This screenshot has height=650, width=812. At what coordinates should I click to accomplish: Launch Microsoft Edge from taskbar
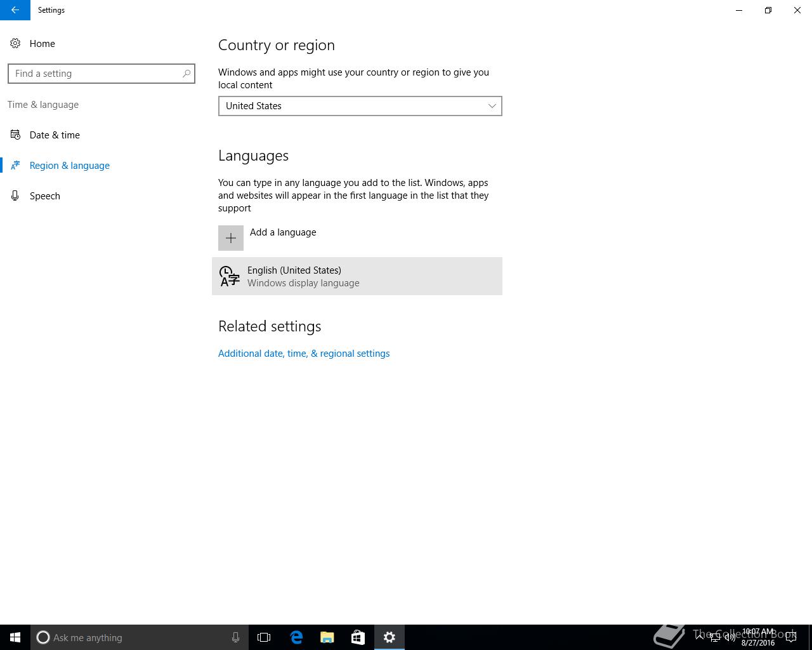296,637
